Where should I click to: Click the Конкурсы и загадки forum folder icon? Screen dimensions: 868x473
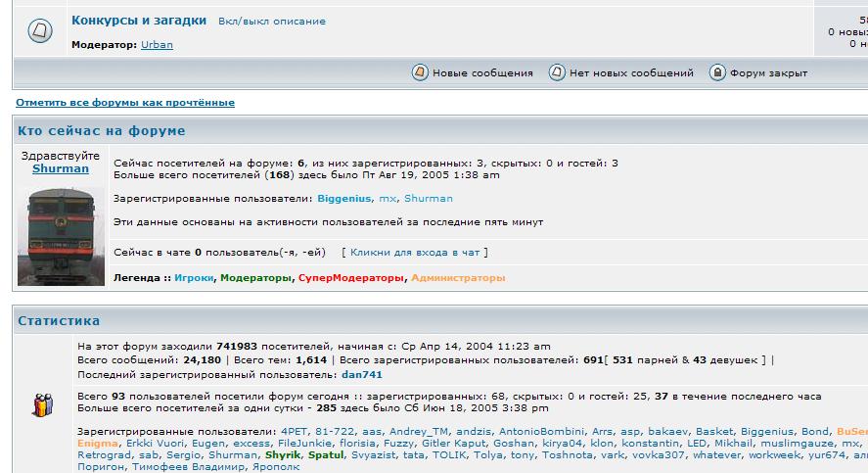pyautogui.click(x=39, y=32)
